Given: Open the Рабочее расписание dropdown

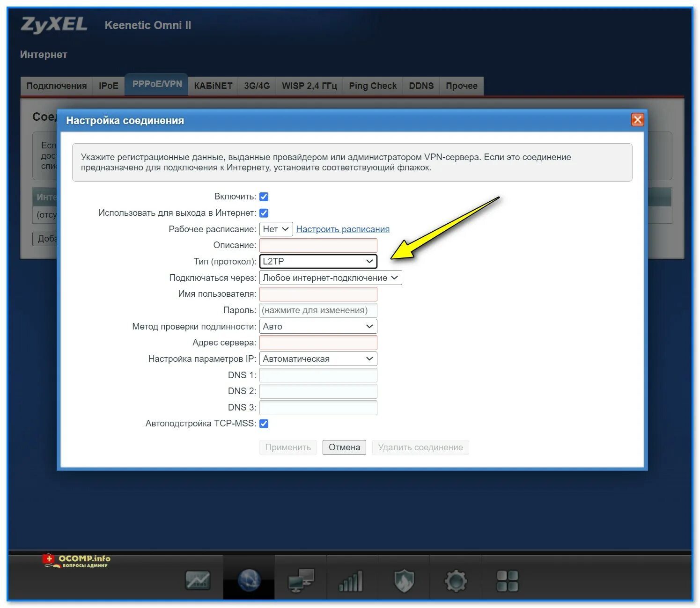Looking at the screenshot, I should 276,229.
